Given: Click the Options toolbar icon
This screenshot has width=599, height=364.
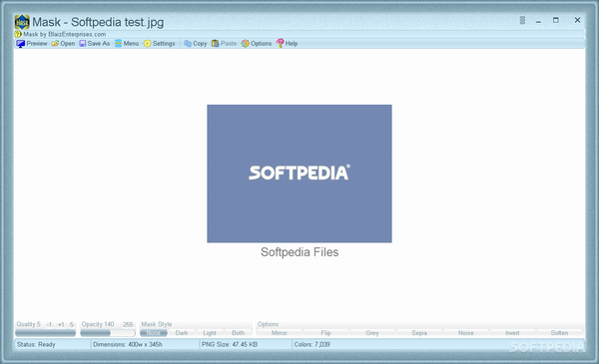Looking at the screenshot, I should pos(245,44).
